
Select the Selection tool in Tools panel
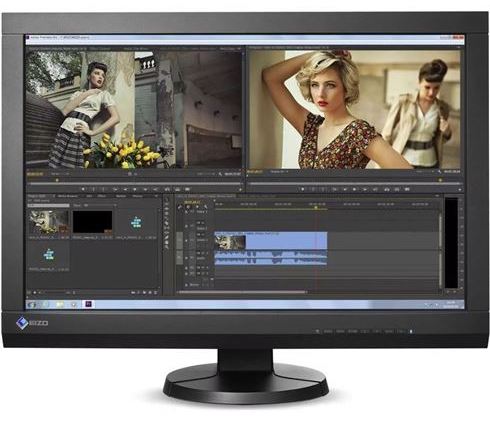coord(167,200)
